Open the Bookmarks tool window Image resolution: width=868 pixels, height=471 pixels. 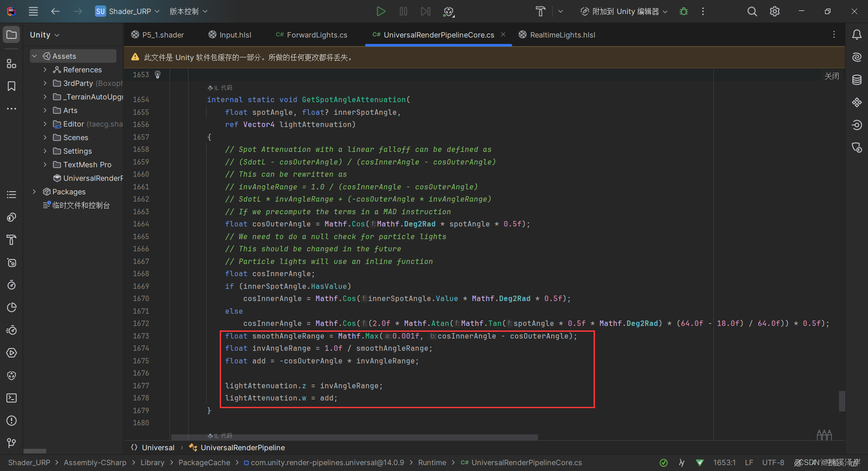(12, 86)
